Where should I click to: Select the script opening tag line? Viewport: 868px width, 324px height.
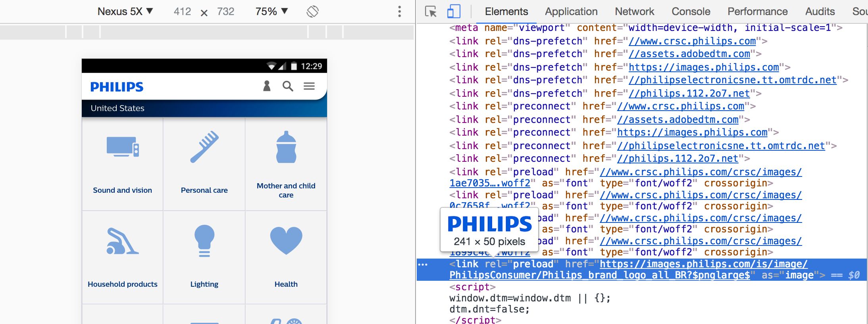point(472,287)
